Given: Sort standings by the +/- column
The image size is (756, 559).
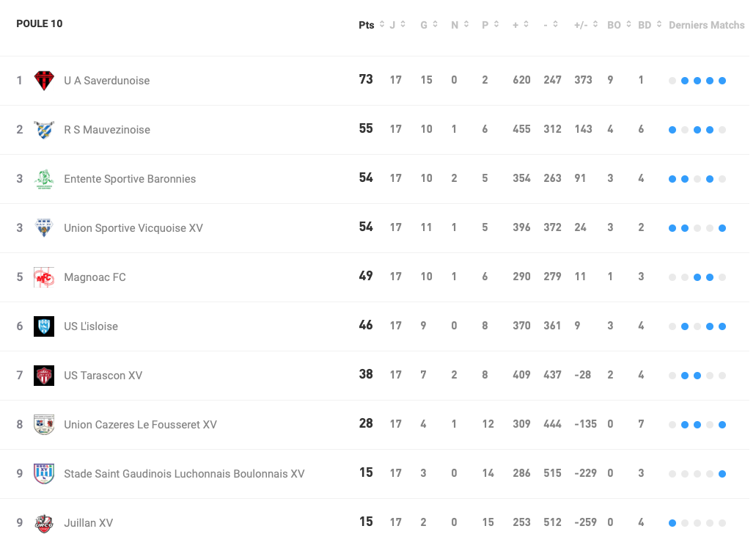Looking at the screenshot, I should (x=586, y=25).
